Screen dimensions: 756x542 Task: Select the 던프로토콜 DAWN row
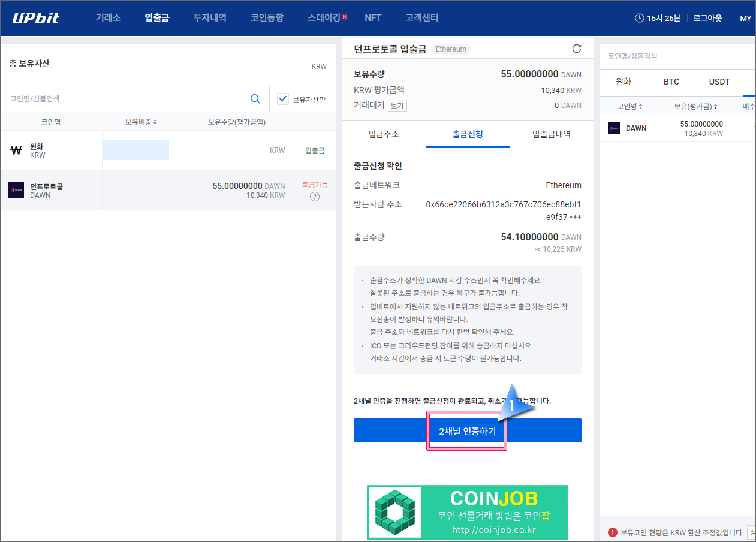[168, 191]
